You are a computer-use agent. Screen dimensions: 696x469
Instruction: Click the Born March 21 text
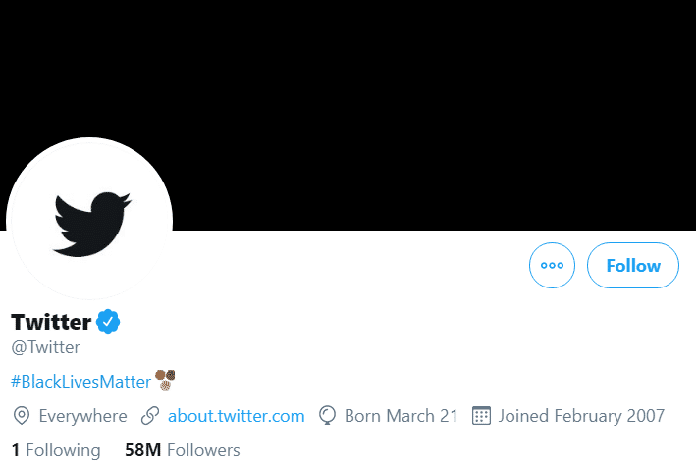click(x=401, y=416)
